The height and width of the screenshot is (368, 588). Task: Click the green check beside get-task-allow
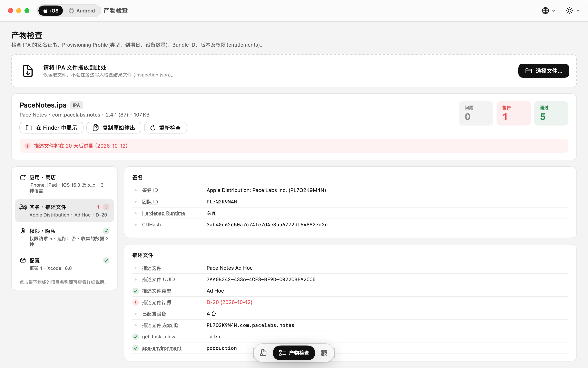click(x=136, y=337)
